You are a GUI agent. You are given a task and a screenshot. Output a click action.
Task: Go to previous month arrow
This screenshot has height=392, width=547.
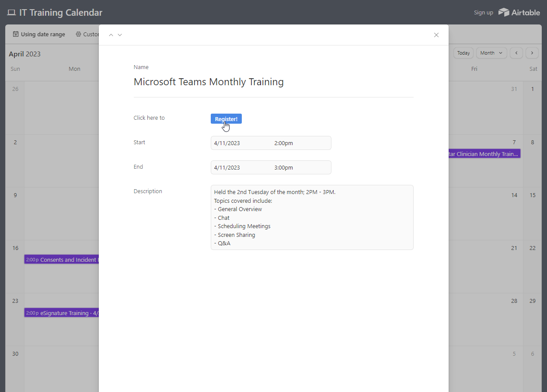[516, 53]
